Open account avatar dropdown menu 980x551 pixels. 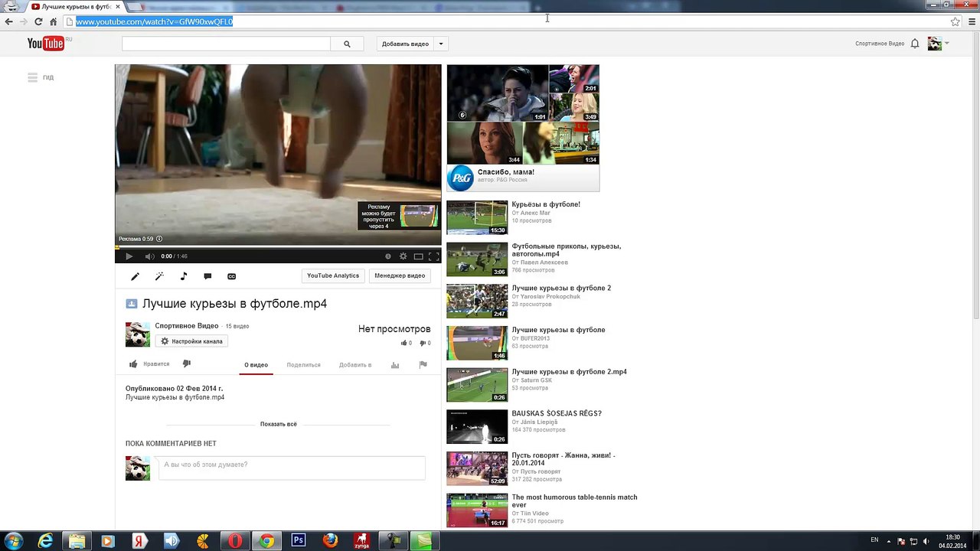[x=938, y=44]
